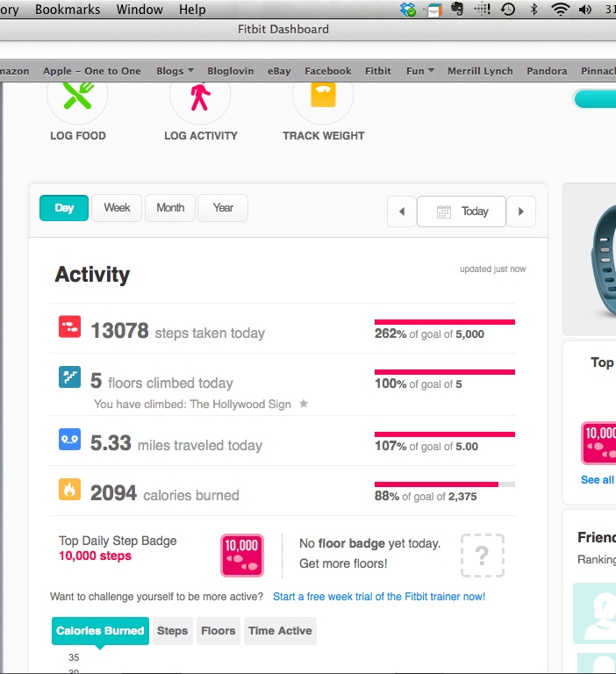Open the Facebook bookmark

click(x=328, y=71)
